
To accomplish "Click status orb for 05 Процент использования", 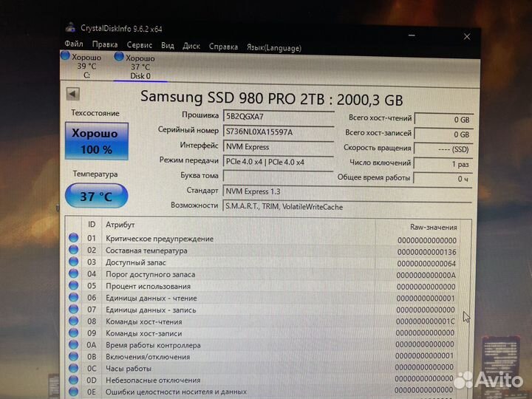I will click(74, 285).
